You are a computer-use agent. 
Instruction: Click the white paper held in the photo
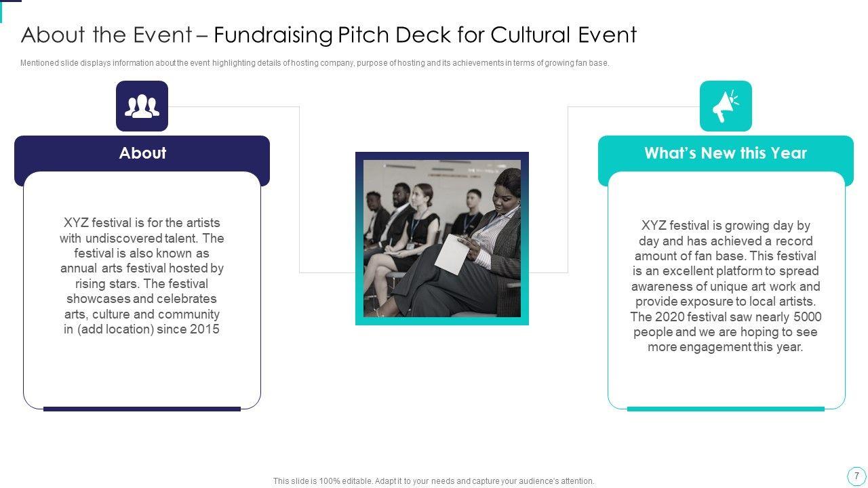452,253
